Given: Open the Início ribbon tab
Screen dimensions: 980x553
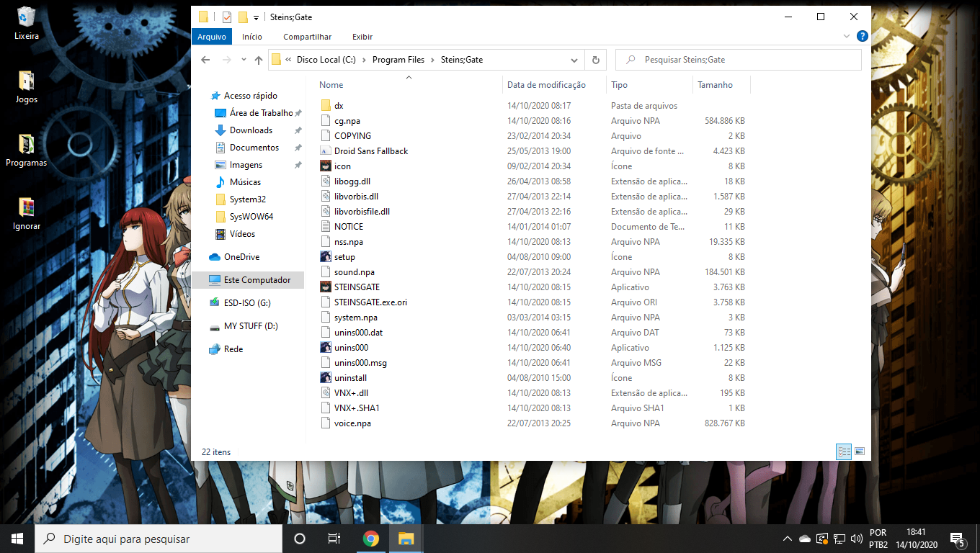Looking at the screenshot, I should click(252, 37).
